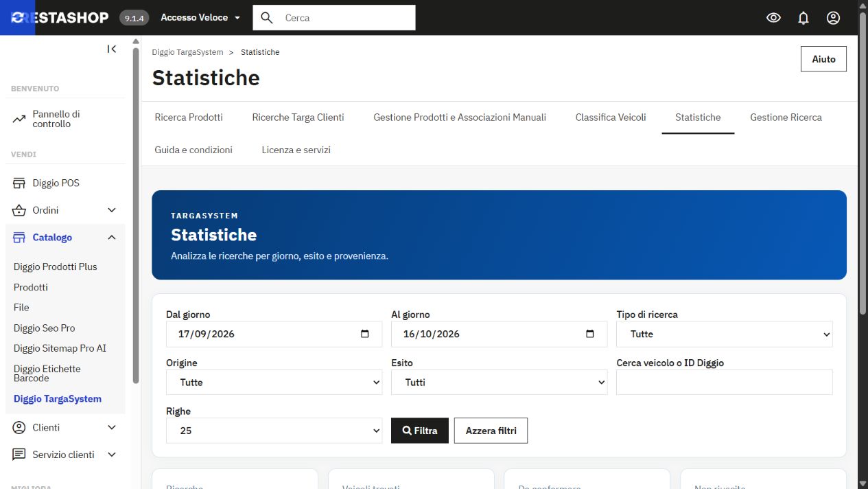Switch to the Classifica Veicoli tab

click(x=611, y=117)
